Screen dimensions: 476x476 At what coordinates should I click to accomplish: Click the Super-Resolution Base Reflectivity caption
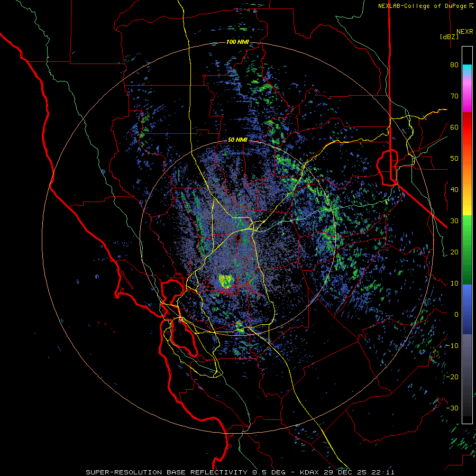(240, 472)
